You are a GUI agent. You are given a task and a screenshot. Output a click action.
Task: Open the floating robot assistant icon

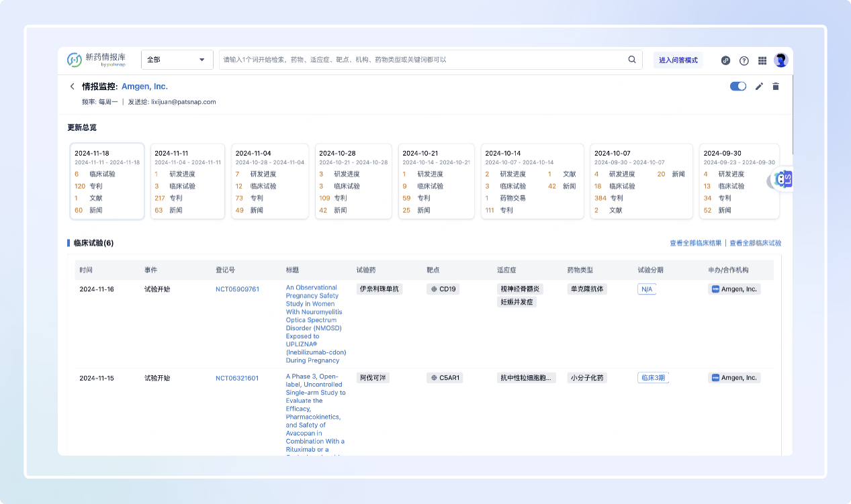point(782,179)
